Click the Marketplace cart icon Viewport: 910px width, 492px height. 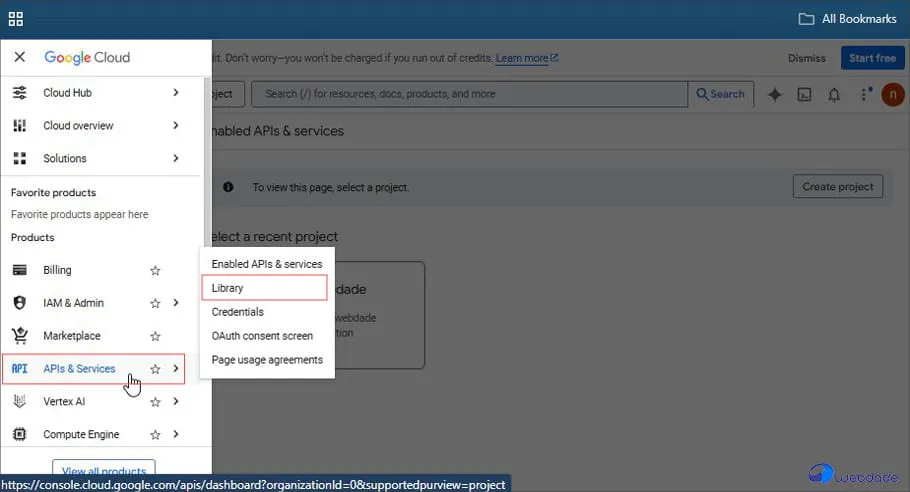[19, 336]
